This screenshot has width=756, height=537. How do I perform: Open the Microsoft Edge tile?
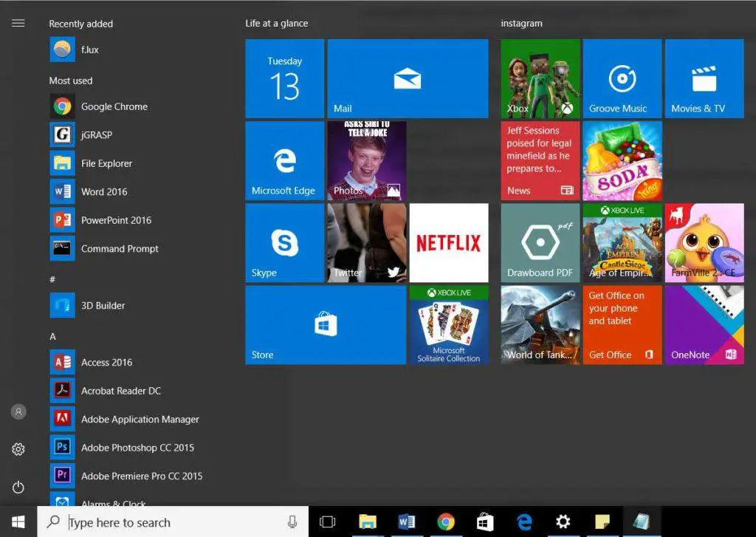285,161
